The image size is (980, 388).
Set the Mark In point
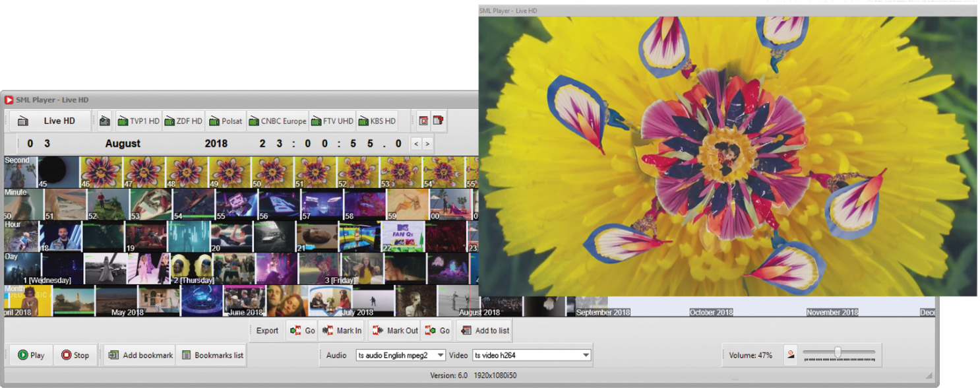tap(341, 331)
